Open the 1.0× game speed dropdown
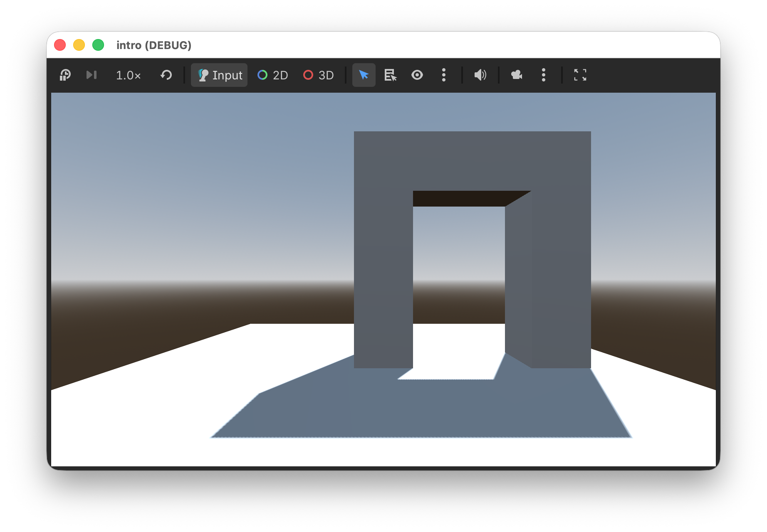 pos(128,75)
